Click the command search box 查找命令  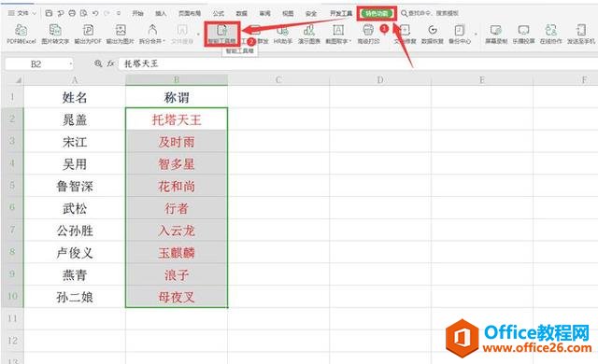click(430, 13)
